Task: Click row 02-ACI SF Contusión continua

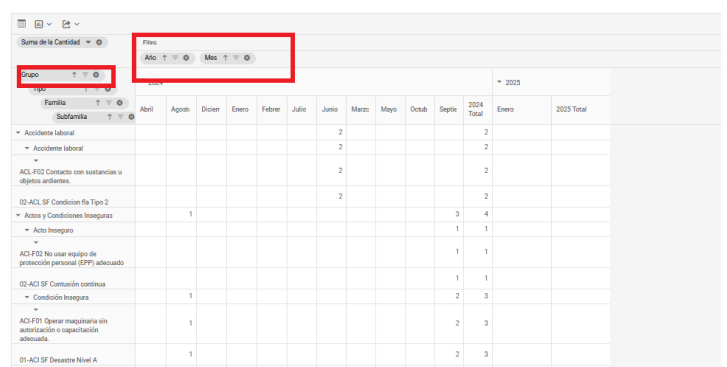Action: tap(63, 284)
